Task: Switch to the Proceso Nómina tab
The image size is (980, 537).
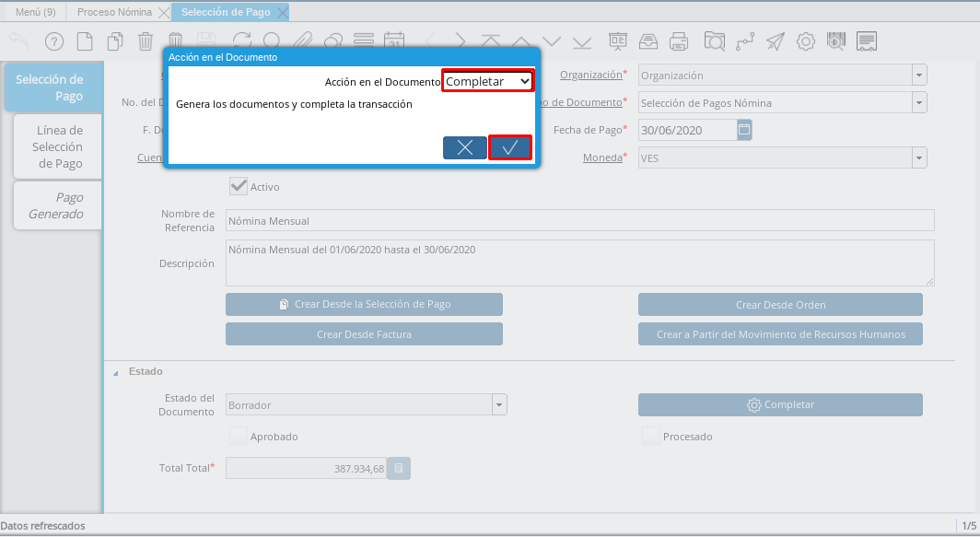Action: pyautogui.click(x=114, y=12)
